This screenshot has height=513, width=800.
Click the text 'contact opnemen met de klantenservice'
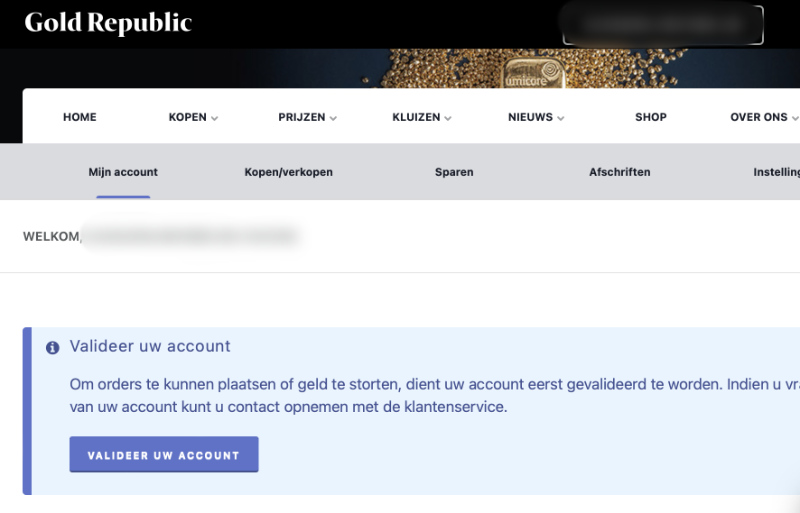pos(365,407)
